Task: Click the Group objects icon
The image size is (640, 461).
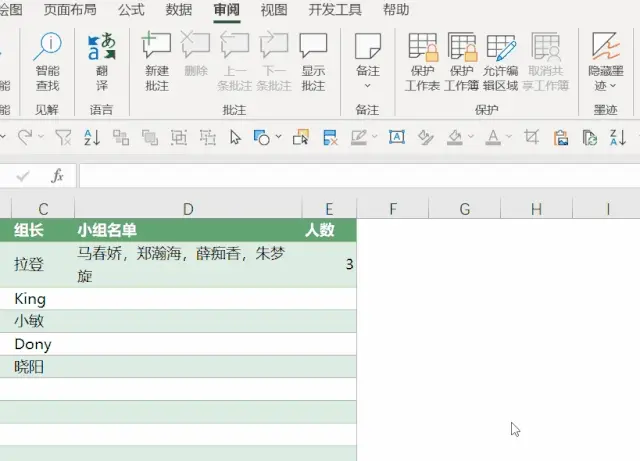Action: pyautogui.click(x=179, y=138)
